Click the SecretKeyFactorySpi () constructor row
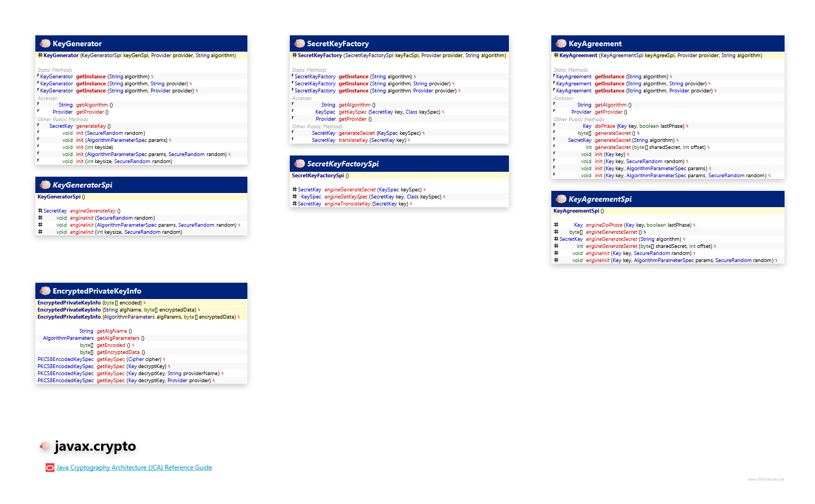 point(399,176)
